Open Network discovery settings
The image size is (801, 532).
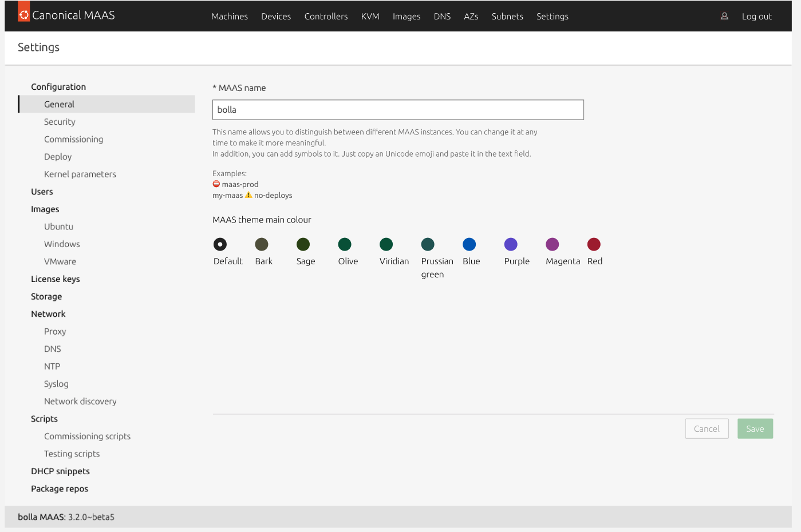pos(80,402)
